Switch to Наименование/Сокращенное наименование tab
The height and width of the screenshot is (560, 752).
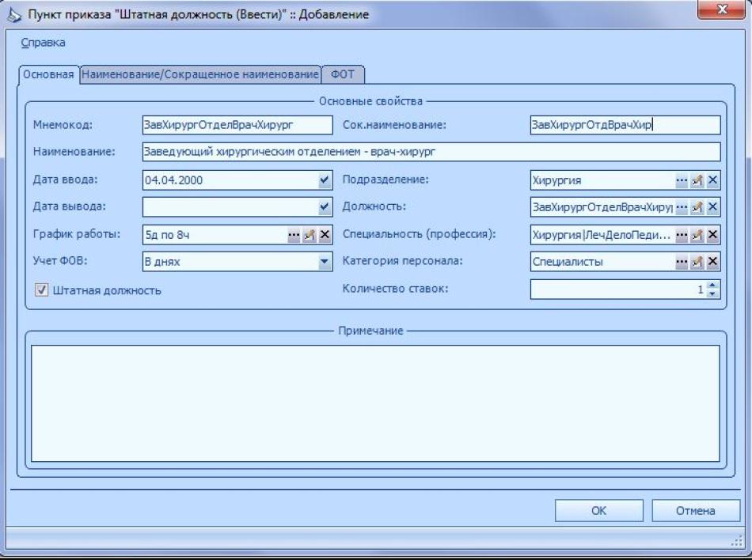point(200,74)
